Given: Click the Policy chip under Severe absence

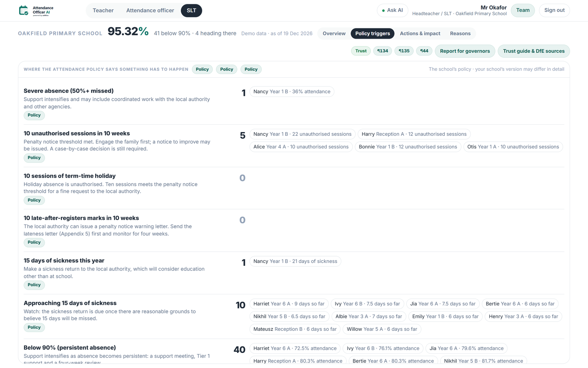Looking at the screenshot, I should (x=34, y=115).
